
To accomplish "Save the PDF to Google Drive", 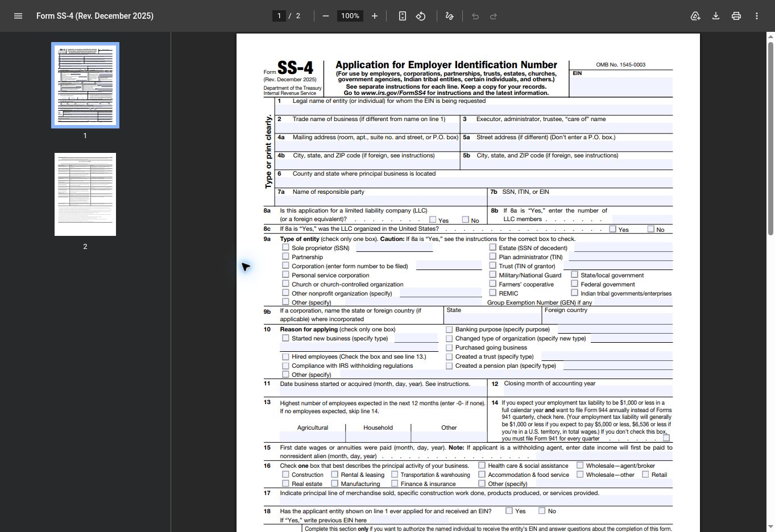I will [x=695, y=16].
